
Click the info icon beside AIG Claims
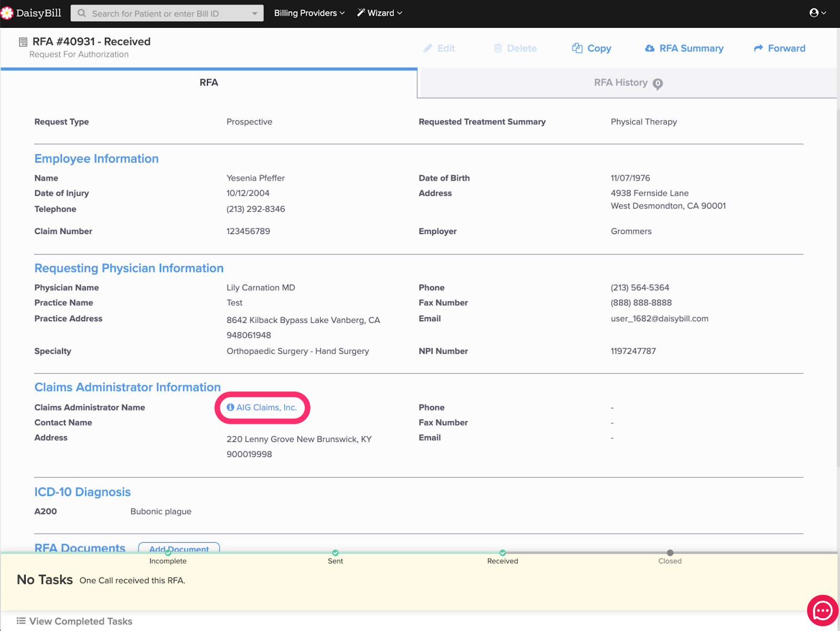click(x=230, y=407)
